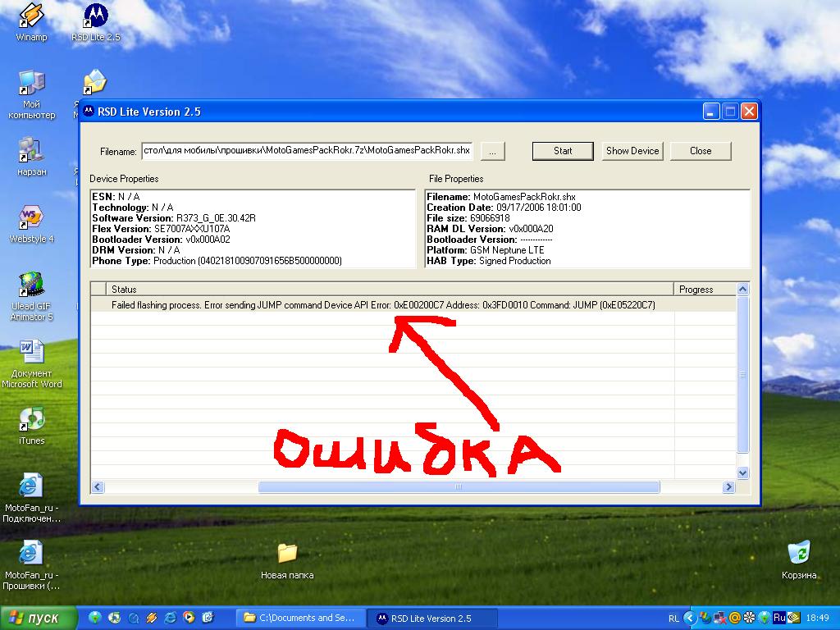Click the Platform GSM Neptune LTE text
The height and width of the screenshot is (630, 840).
pos(486,250)
